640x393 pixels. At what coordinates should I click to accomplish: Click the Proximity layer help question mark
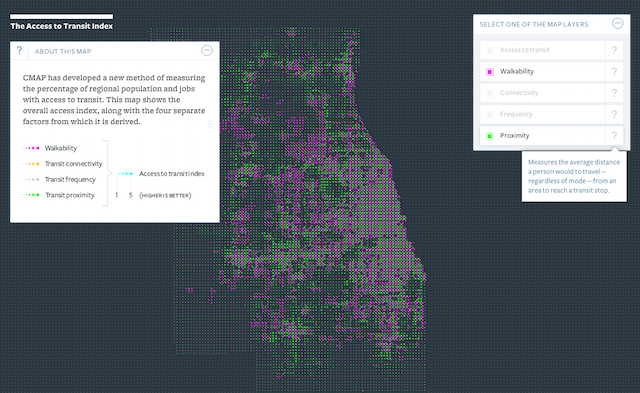pyautogui.click(x=614, y=136)
